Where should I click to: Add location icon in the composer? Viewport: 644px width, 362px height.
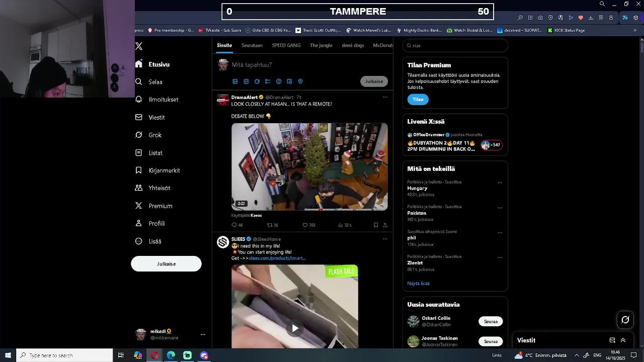(300, 81)
